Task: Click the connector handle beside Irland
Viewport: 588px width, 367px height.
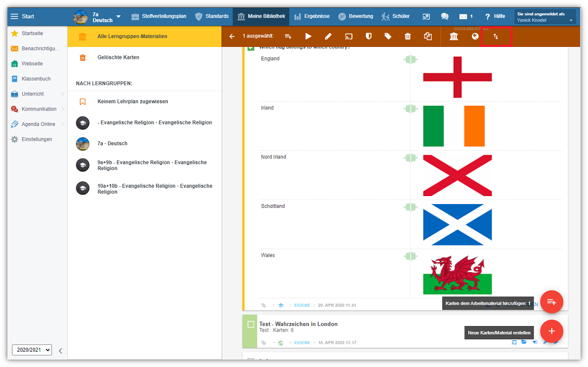Action: click(x=410, y=109)
